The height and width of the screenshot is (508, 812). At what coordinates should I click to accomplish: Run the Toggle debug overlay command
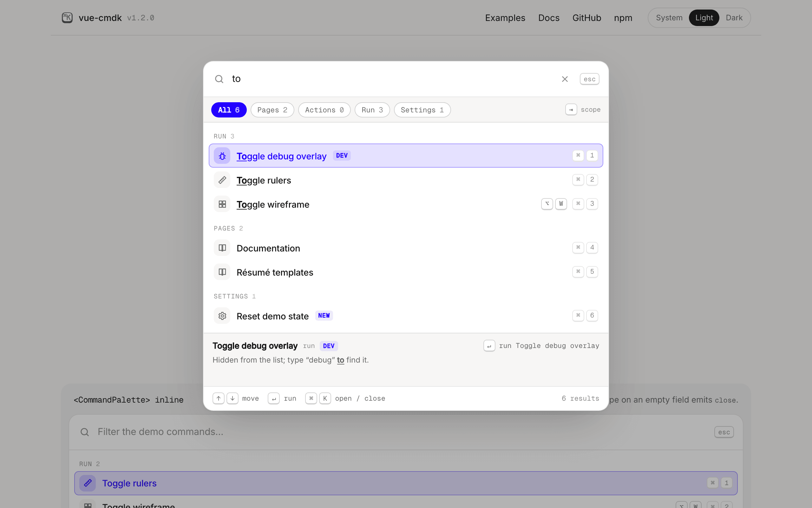406,156
